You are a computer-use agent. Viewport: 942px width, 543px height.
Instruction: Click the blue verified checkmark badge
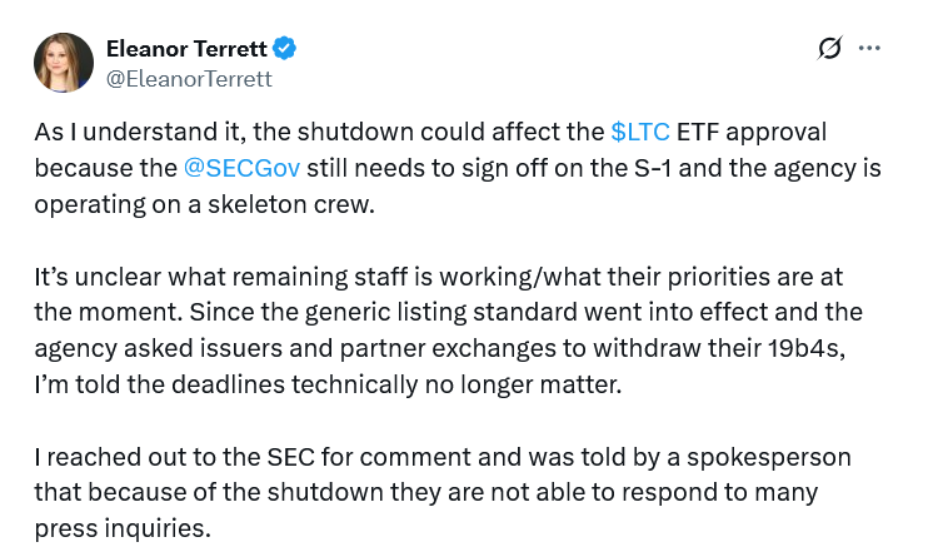point(285,47)
